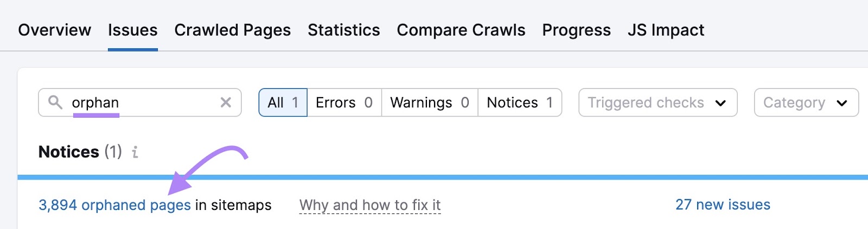Filter by Warnings
The image size is (868, 229).
point(429,103)
